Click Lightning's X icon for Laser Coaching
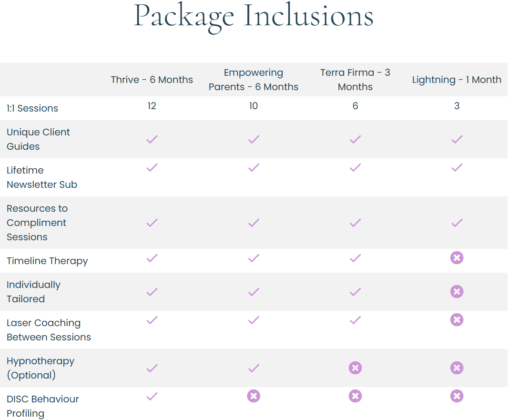This screenshot has height=420, width=508. pos(457,320)
